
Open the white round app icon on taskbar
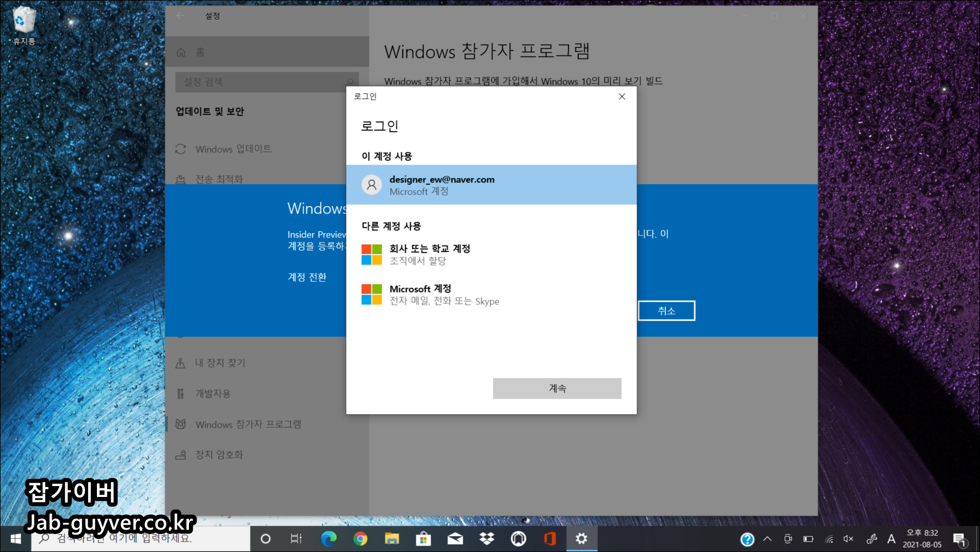(518, 539)
